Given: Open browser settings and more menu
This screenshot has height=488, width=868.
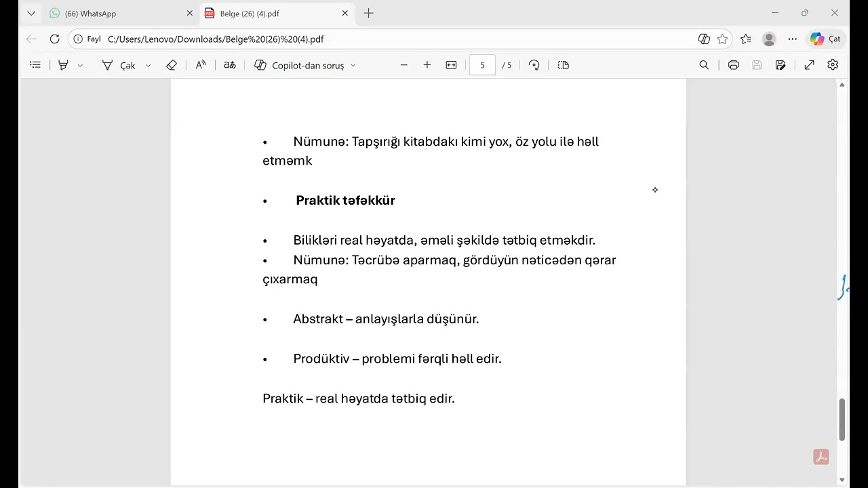Looking at the screenshot, I should coord(792,39).
